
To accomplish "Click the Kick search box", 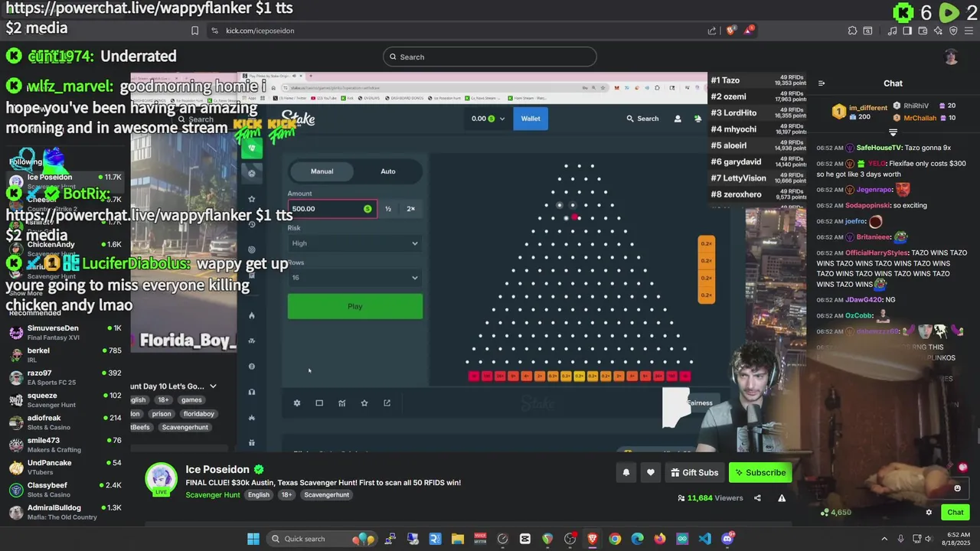I will (x=490, y=57).
